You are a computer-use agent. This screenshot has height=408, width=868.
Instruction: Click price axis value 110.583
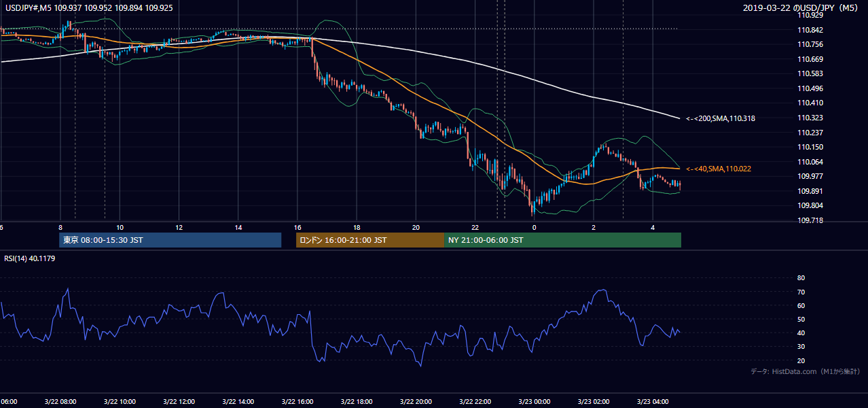coord(810,74)
